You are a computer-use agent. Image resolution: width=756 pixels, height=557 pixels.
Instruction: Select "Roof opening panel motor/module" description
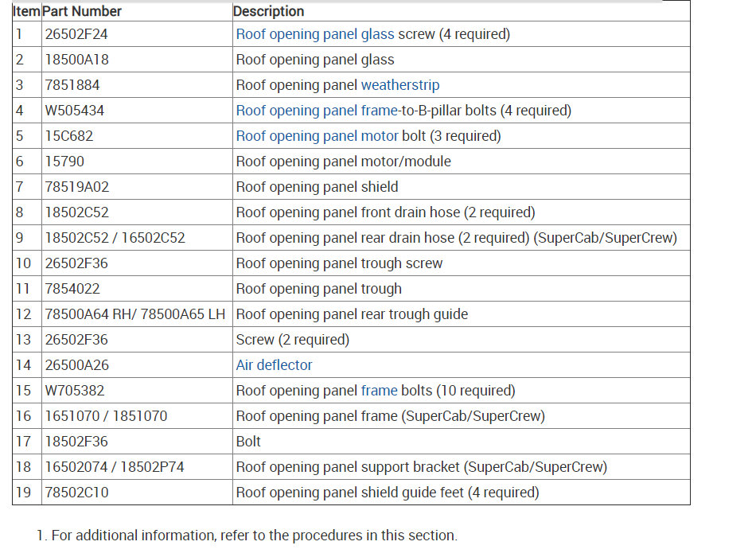pyautogui.click(x=344, y=162)
